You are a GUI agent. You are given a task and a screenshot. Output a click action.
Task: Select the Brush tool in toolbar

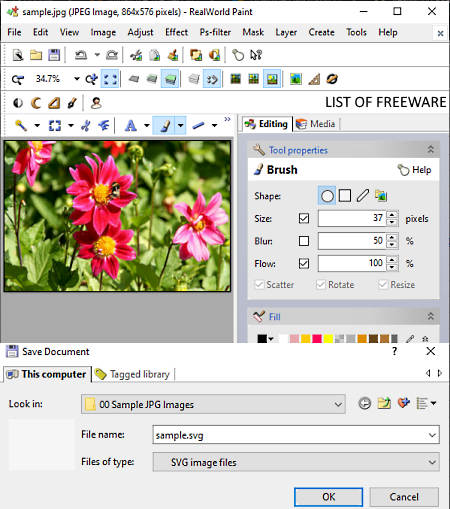[x=165, y=126]
